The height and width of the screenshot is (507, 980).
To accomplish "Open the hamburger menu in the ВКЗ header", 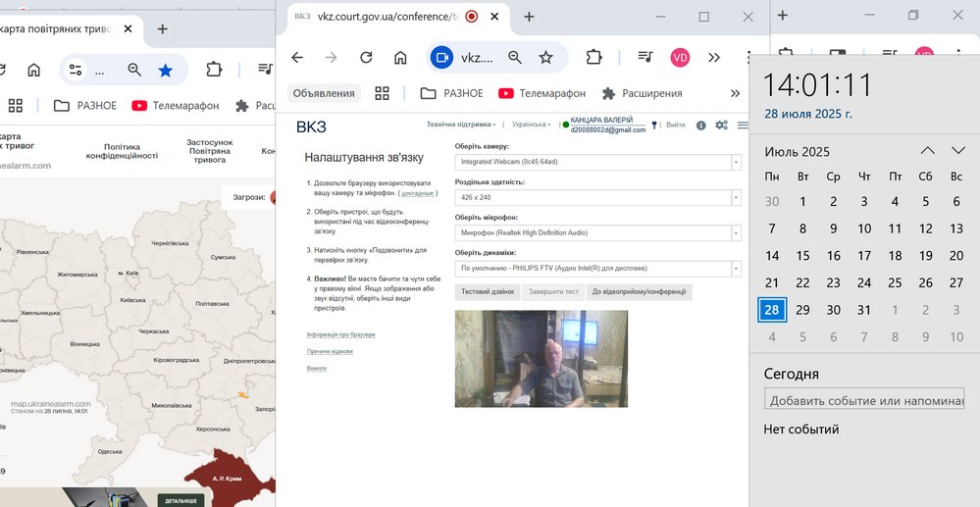I will (x=743, y=126).
